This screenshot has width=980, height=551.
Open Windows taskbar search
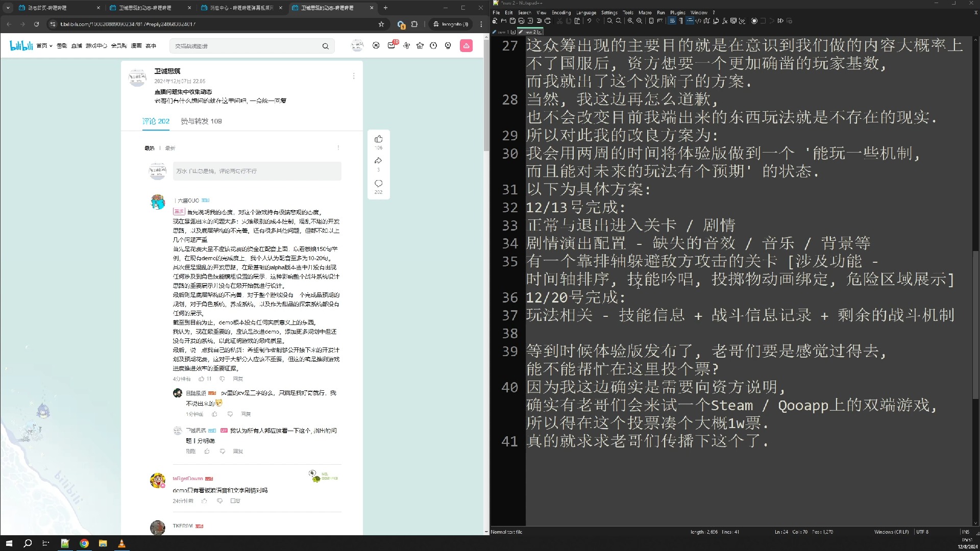tap(28, 543)
